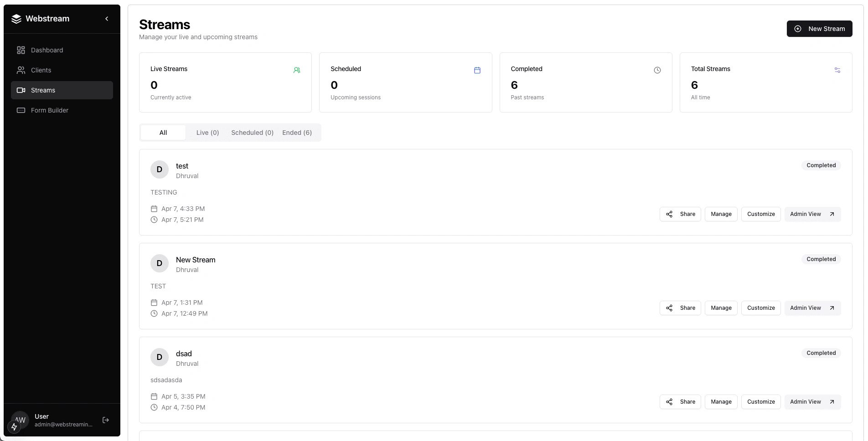Open the Dashboard page
The image size is (868, 441).
coord(62,50)
